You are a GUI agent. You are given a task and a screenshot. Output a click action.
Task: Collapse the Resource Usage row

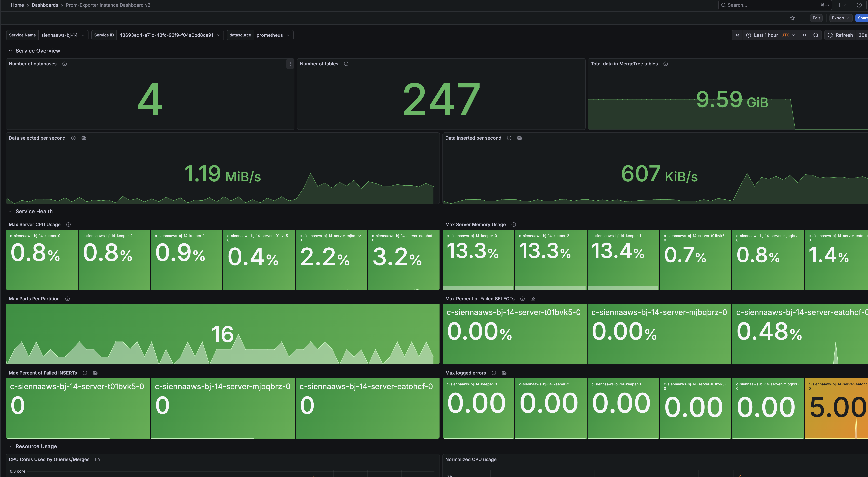point(10,446)
